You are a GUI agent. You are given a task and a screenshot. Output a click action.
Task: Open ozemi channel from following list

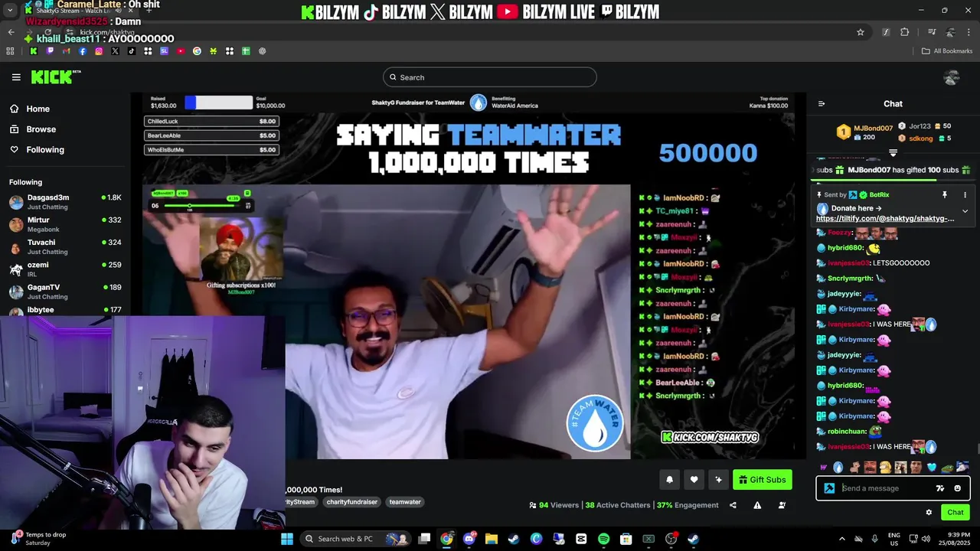pos(65,269)
